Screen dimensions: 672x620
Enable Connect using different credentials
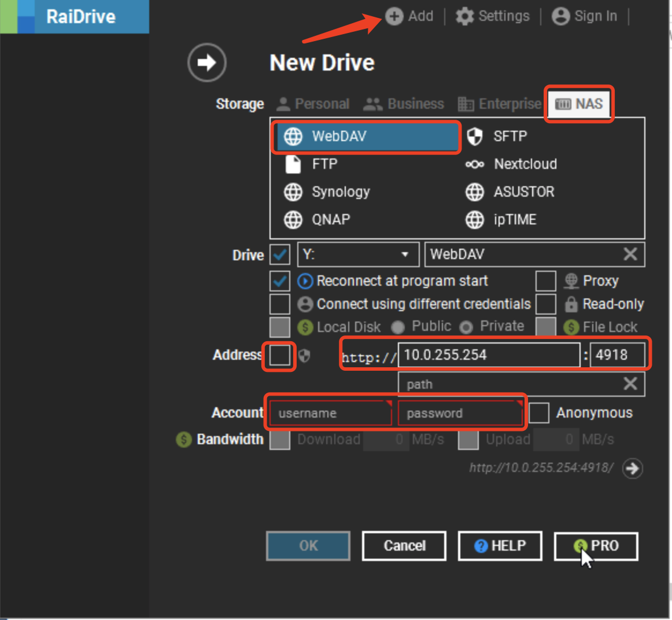point(280,304)
